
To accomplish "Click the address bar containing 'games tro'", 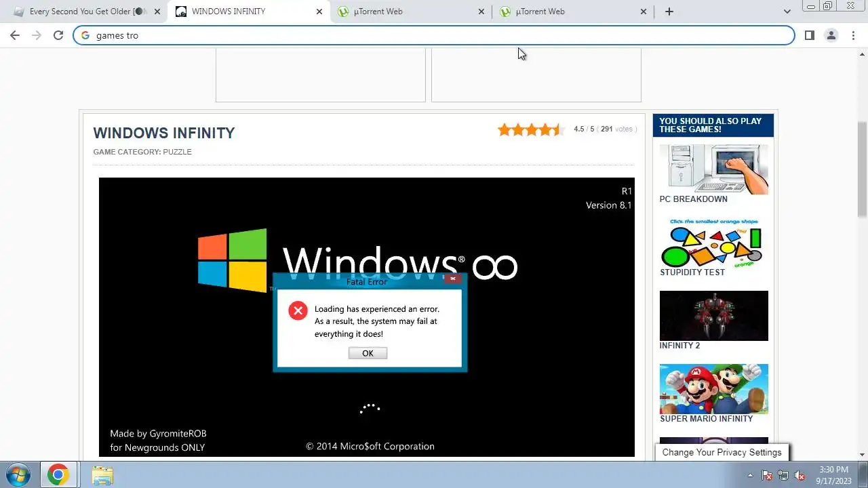I will (x=434, y=35).
